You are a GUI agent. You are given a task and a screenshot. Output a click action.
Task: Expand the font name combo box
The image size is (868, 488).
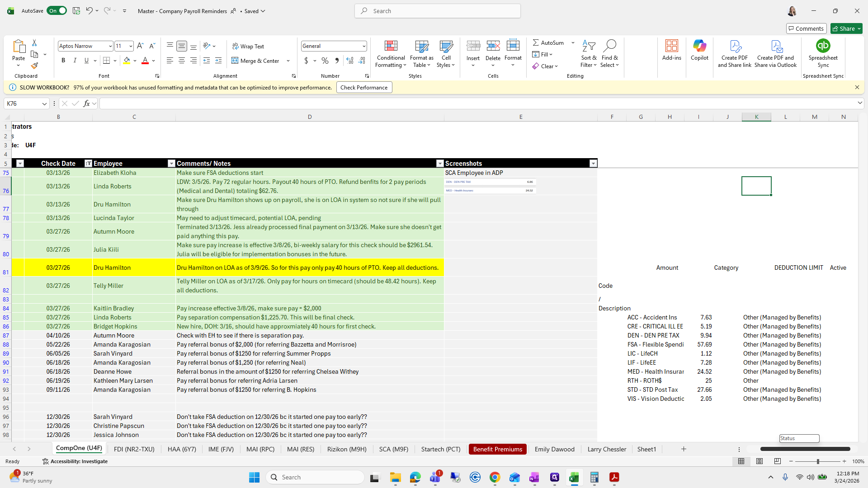pos(110,46)
